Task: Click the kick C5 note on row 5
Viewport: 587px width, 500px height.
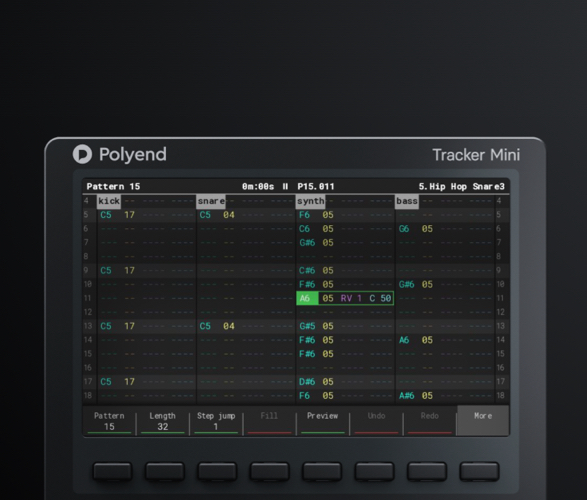Action: click(x=106, y=215)
